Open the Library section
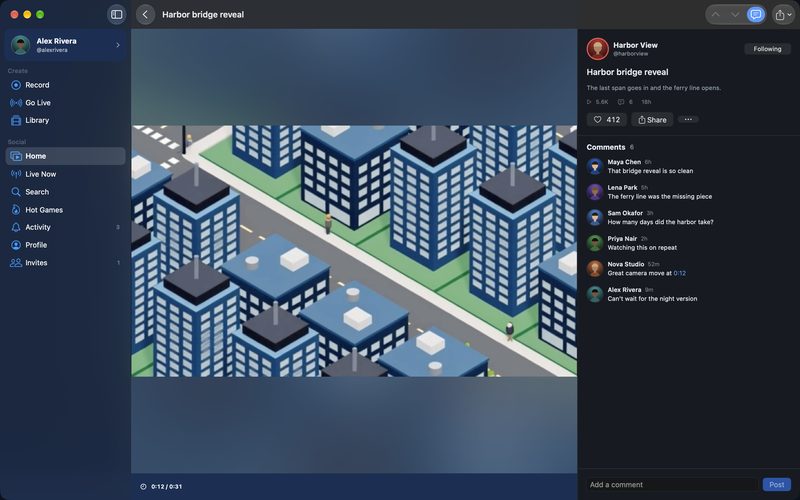This screenshot has height=500, width=800. click(66, 120)
